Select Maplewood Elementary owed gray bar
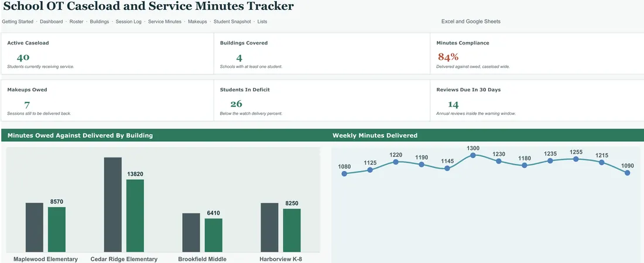 pos(35,227)
